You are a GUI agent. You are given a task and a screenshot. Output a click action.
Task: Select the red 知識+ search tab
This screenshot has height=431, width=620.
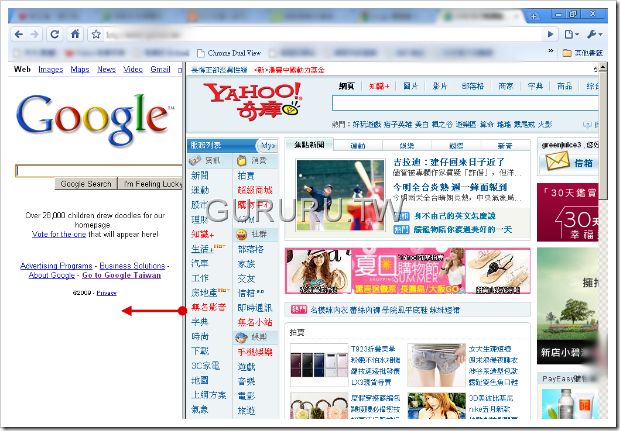(379, 86)
